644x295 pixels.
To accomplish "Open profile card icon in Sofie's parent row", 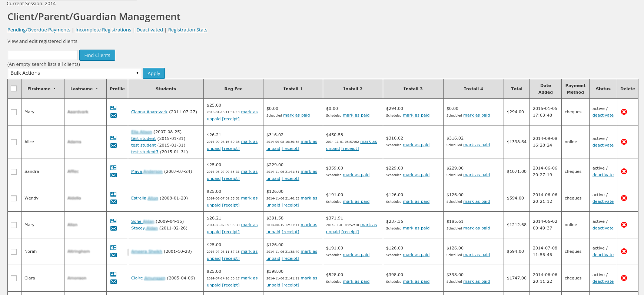I will 113,221.
